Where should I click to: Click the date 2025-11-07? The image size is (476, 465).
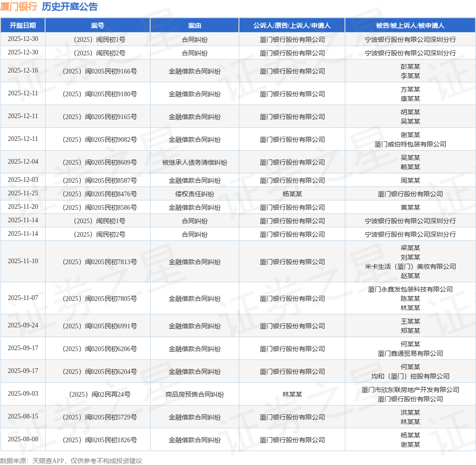[23, 298]
